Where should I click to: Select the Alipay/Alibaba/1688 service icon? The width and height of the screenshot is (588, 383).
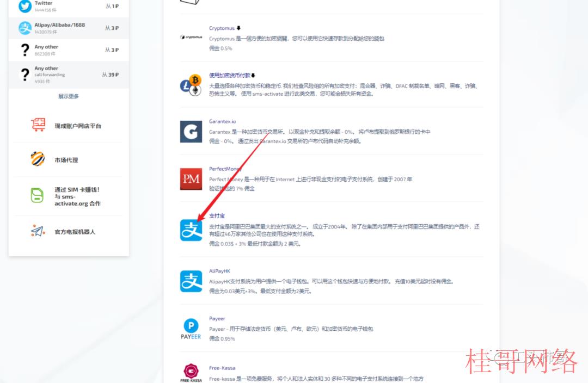[25, 28]
